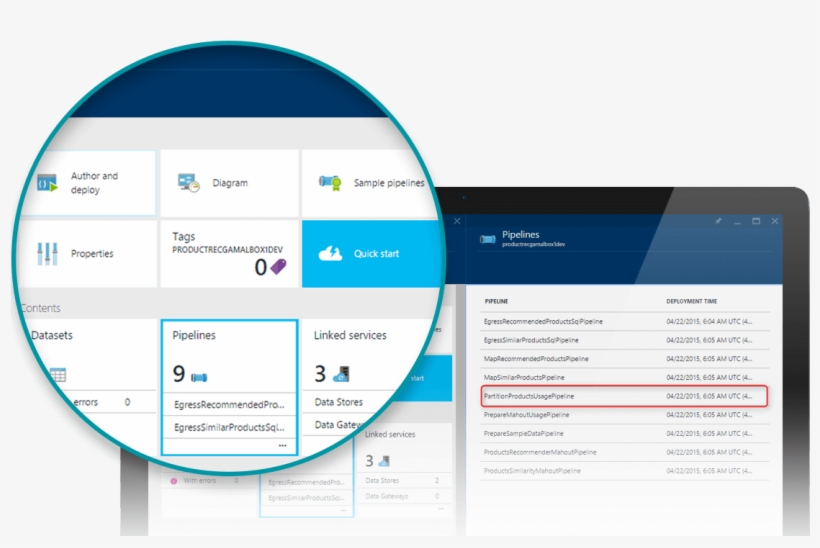The height and width of the screenshot is (548, 820).
Task: Select faded EgressSimilarProductsSql... in background tile
Action: 306,498
